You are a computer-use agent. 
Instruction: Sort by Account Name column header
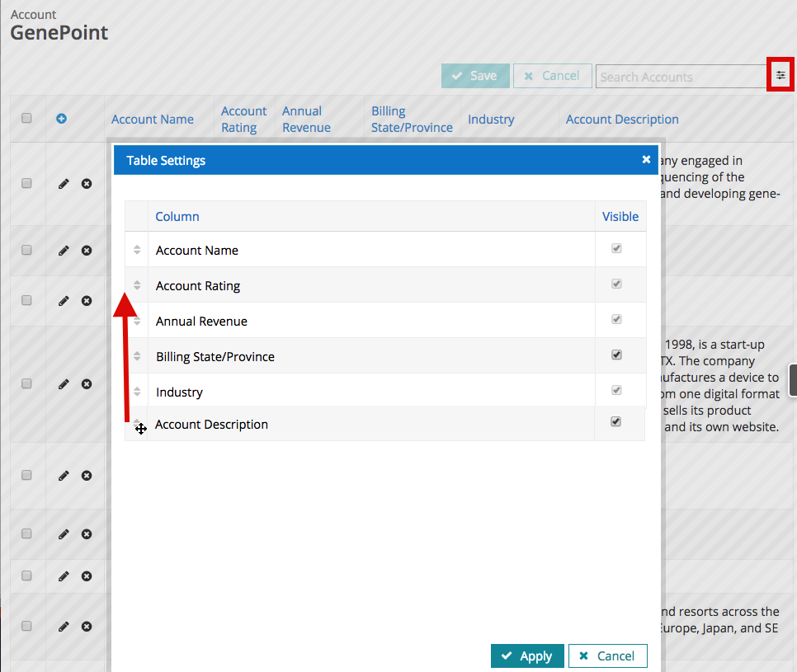(153, 120)
